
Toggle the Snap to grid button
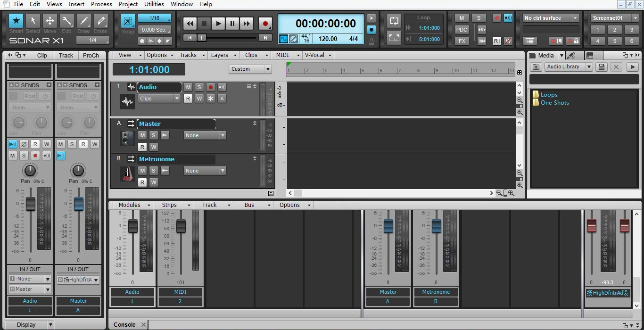click(x=128, y=21)
